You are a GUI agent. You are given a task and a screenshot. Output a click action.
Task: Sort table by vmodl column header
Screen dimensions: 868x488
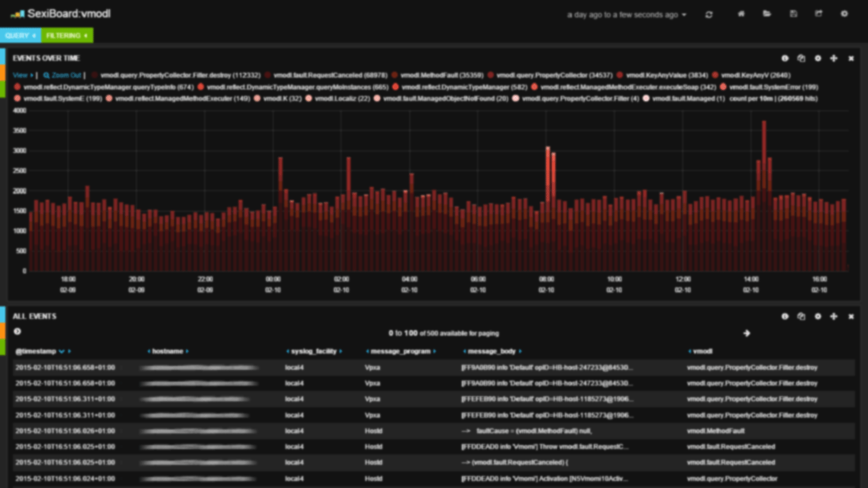pyautogui.click(x=703, y=351)
